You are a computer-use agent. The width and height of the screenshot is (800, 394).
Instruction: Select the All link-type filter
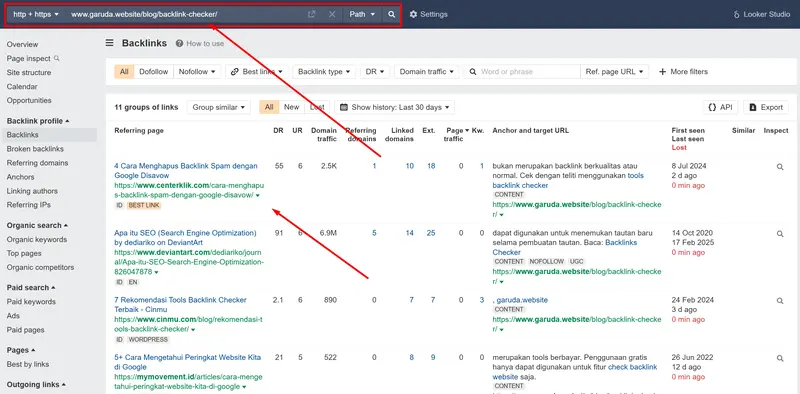click(124, 71)
